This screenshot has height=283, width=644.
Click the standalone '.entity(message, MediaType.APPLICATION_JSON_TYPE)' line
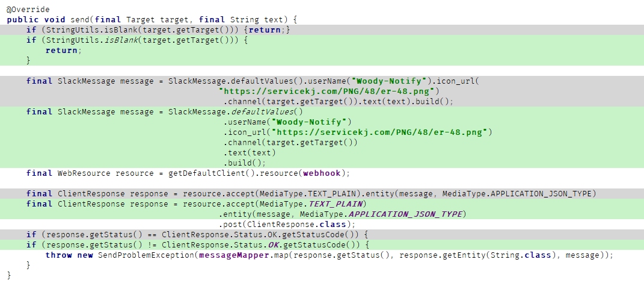(343, 214)
